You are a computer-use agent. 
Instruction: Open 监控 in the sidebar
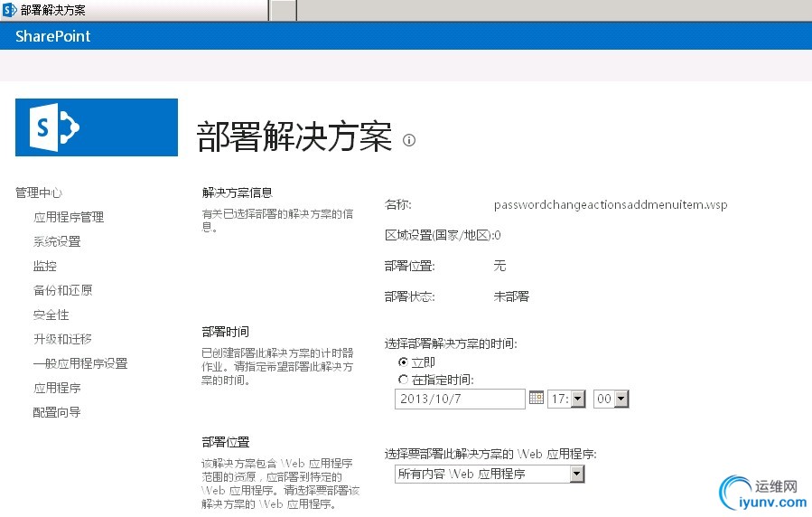point(45,266)
